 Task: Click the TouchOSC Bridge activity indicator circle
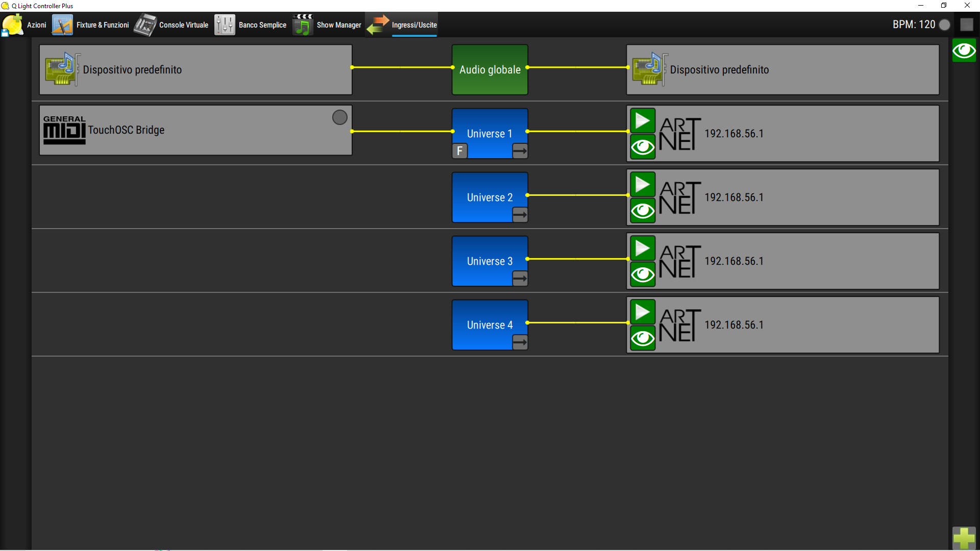tap(339, 117)
